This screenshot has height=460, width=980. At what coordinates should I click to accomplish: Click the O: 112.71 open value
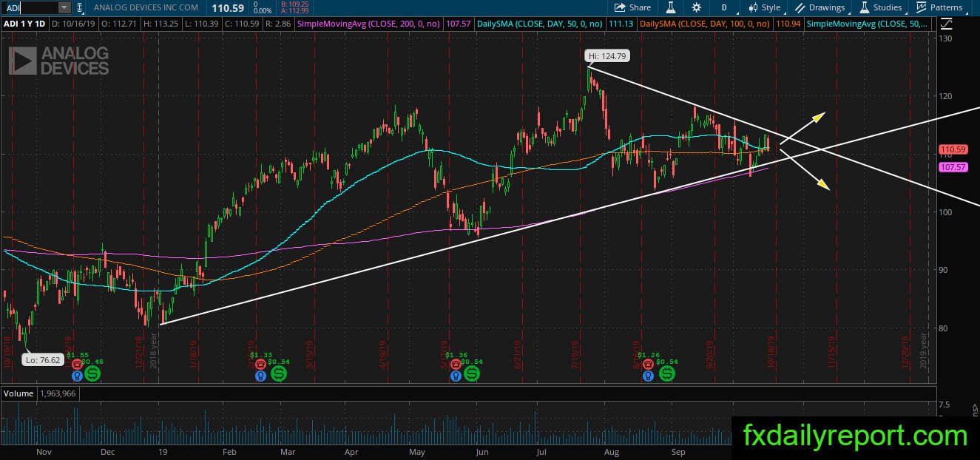click(119, 24)
